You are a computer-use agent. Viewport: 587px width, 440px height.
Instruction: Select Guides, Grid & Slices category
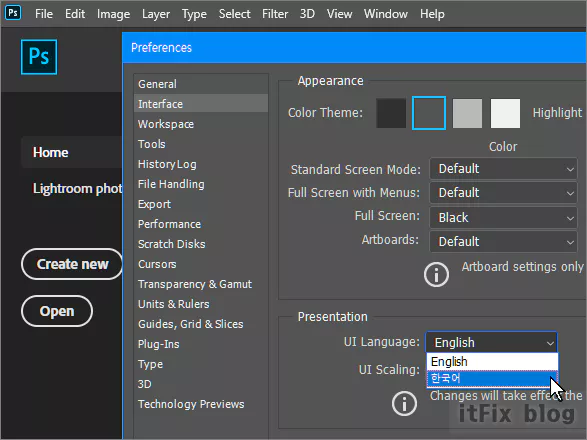[201, 324]
